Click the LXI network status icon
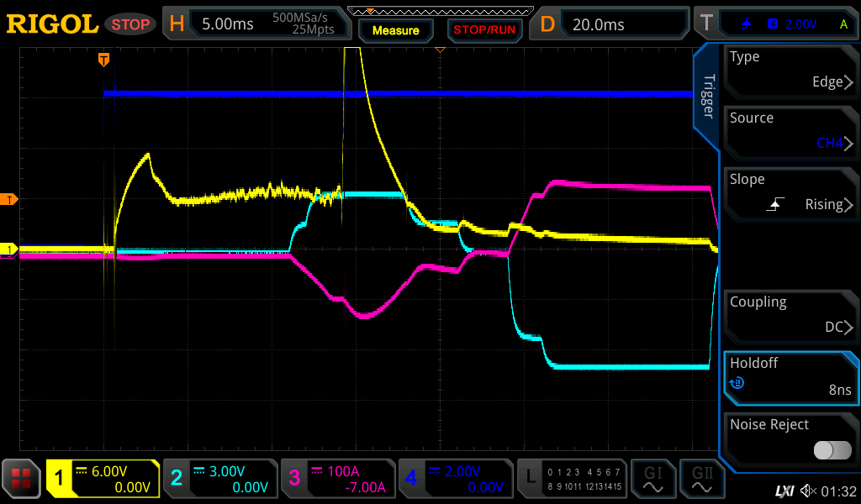This screenshot has height=504, width=861. [784, 490]
